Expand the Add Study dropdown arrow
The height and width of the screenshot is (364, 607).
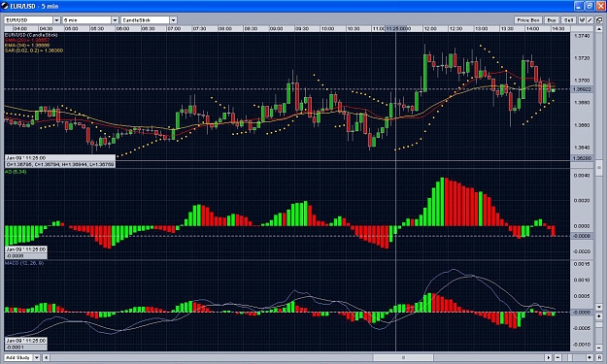(x=37, y=357)
